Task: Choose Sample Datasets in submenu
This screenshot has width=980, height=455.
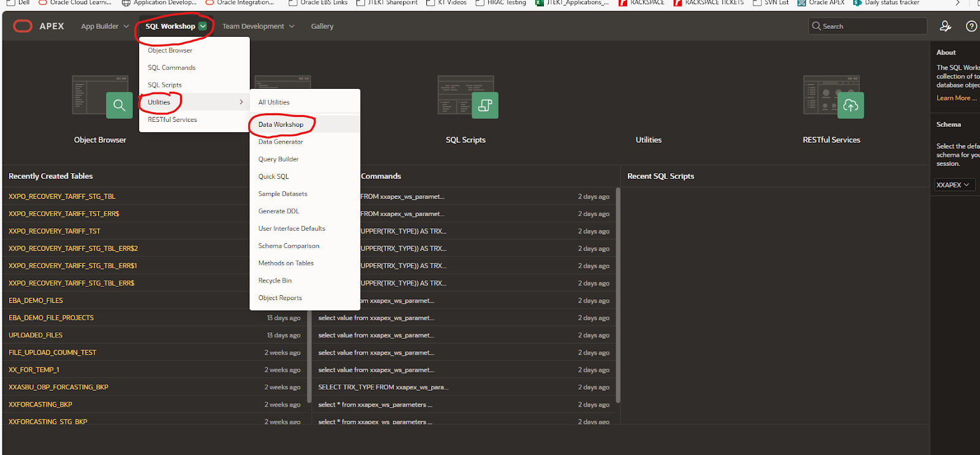Action: [283, 194]
